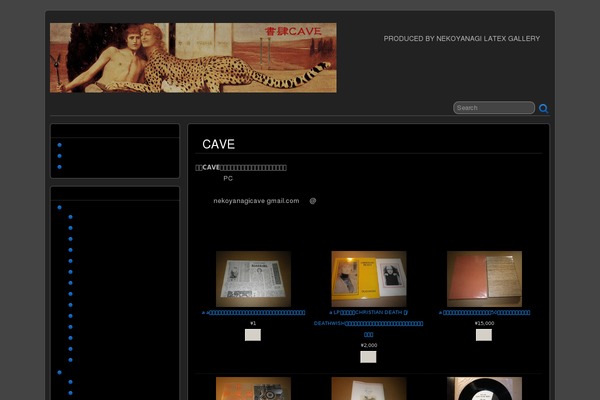Click the DEATHWISH line of the LP title
Image resolution: width=600 pixels, height=400 pixels.
pyautogui.click(x=368, y=323)
